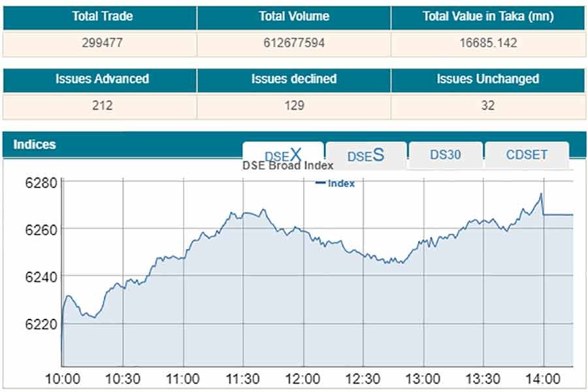Click the DSE Broad Index chart title
Viewport: 588px width, 392px height.
(288, 165)
